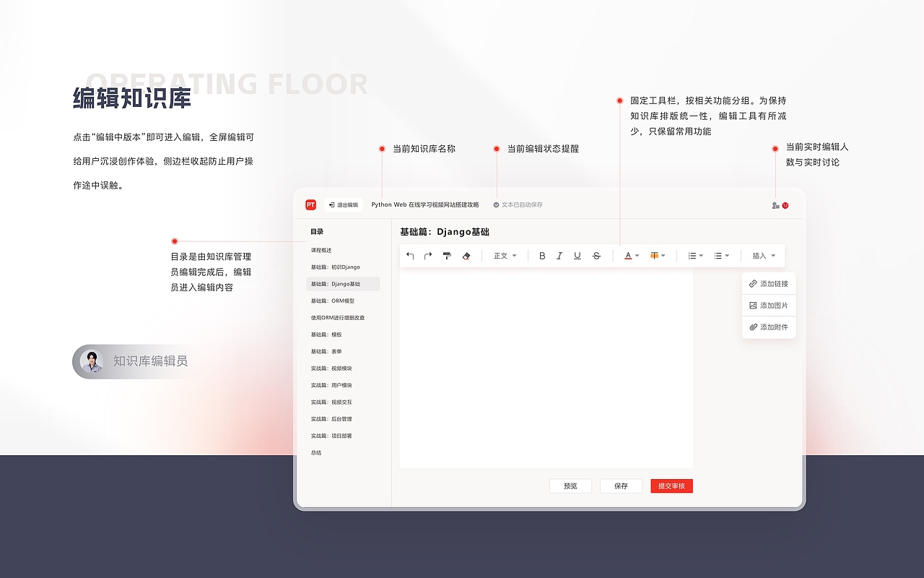Click the undo arrow in toolbar
This screenshot has width=924, height=578.
click(410, 256)
